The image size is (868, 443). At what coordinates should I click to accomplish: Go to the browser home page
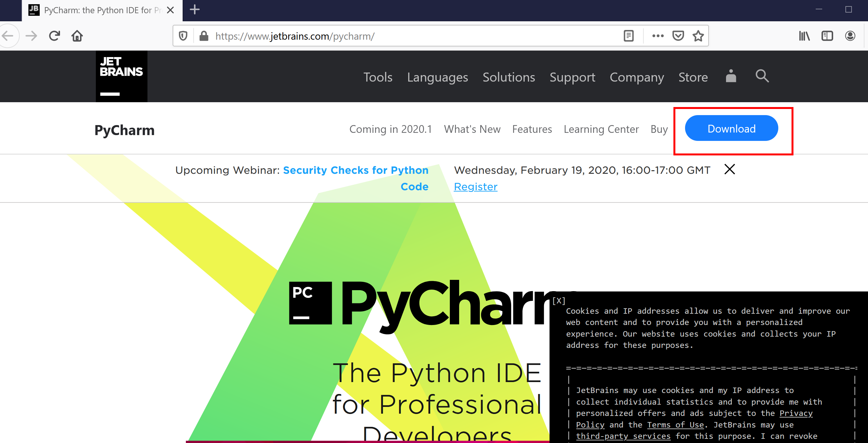[77, 36]
